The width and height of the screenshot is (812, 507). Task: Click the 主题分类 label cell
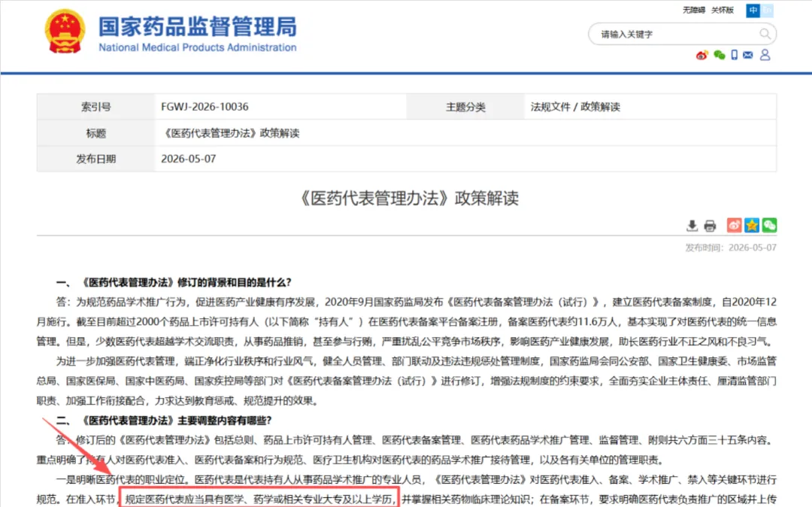pos(465,107)
